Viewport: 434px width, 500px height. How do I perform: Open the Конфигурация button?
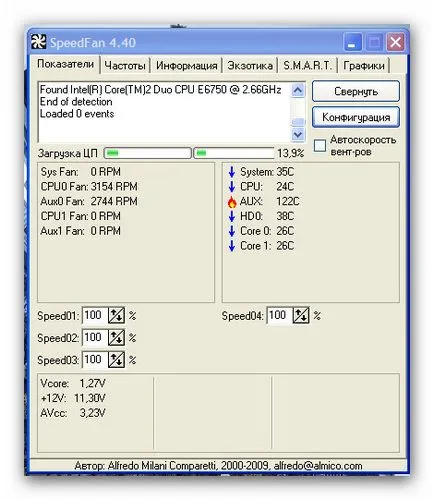click(x=356, y=117)
